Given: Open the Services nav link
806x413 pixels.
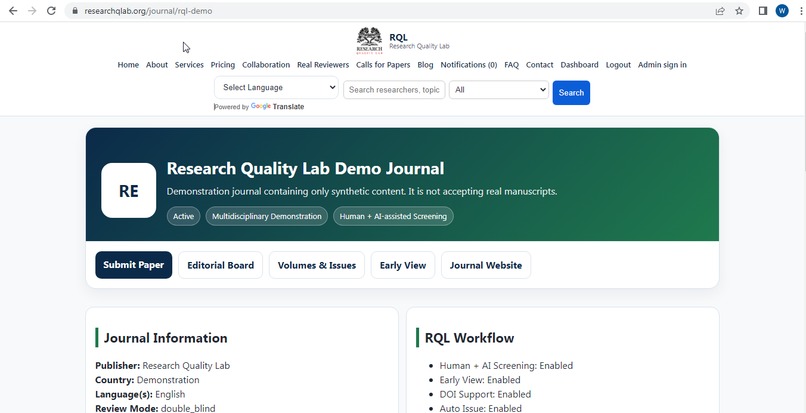Looking at the screenshot, I should coord(189,65).
